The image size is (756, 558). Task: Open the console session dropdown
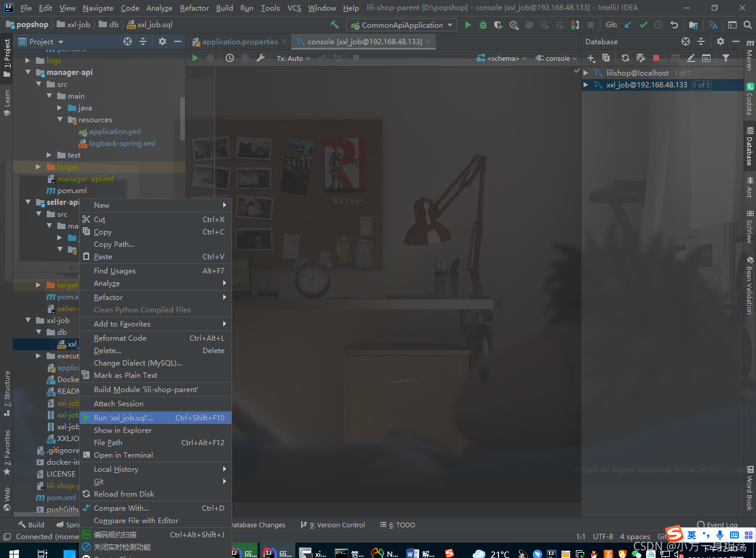(556, 58)
